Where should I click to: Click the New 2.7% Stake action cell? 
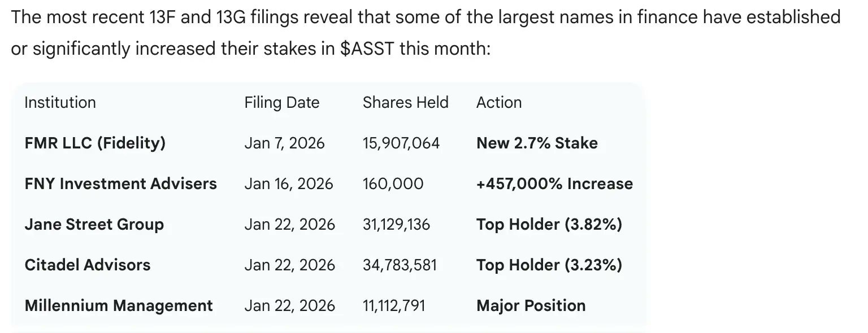point(537,143)
